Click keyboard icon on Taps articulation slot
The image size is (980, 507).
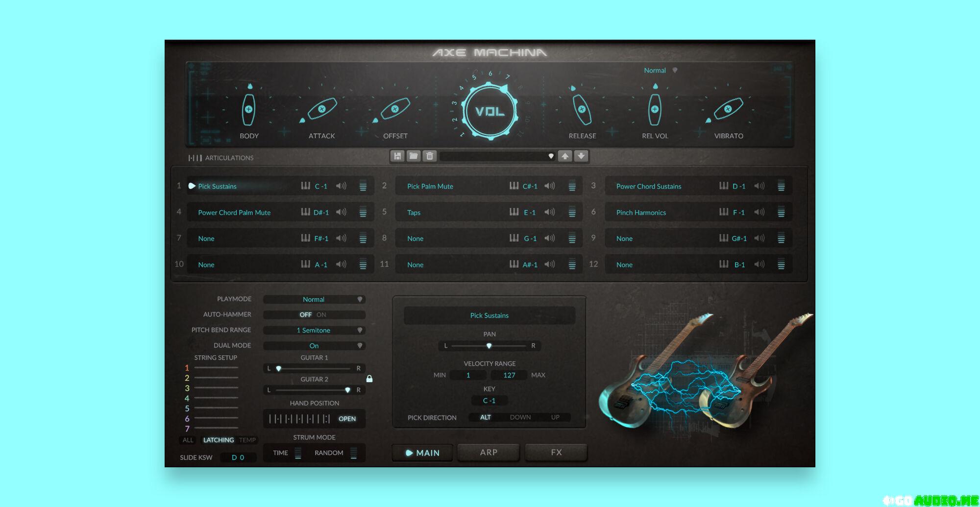pos(514,212)
